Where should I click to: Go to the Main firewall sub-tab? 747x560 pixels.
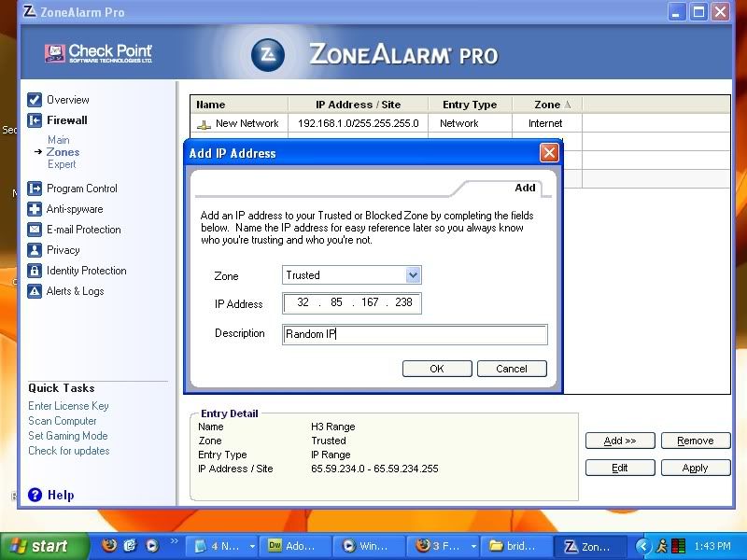tap(58, 140)
